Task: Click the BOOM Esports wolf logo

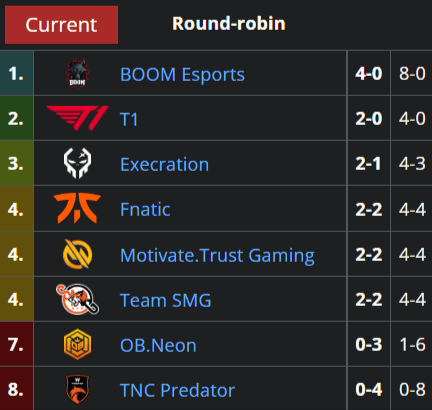Action: [x=77, y=74]
